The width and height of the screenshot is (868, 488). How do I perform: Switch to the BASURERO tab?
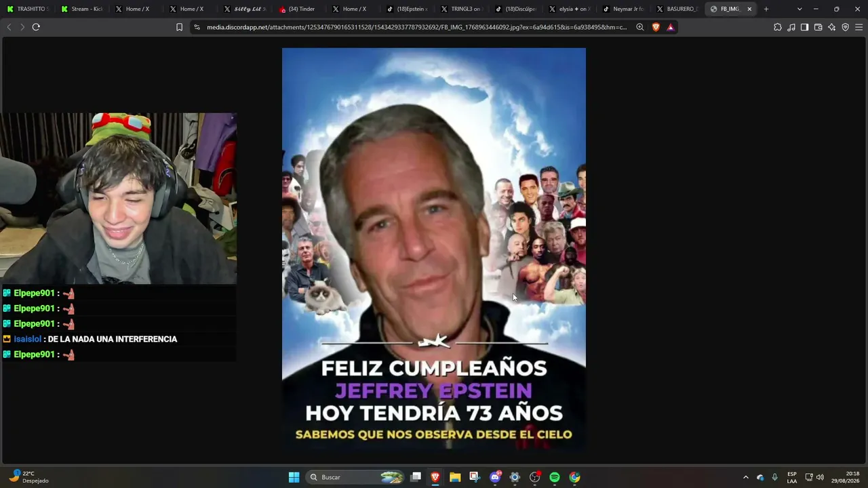click(x=678, y=9)
